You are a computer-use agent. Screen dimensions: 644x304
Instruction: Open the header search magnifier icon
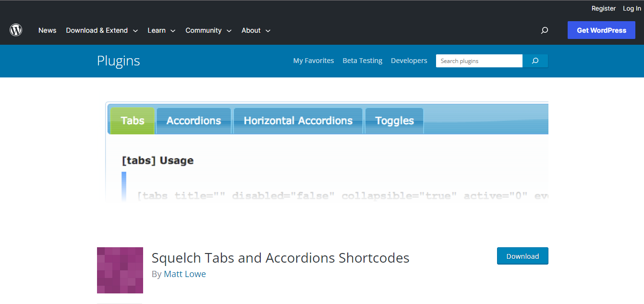coord(544,30)
